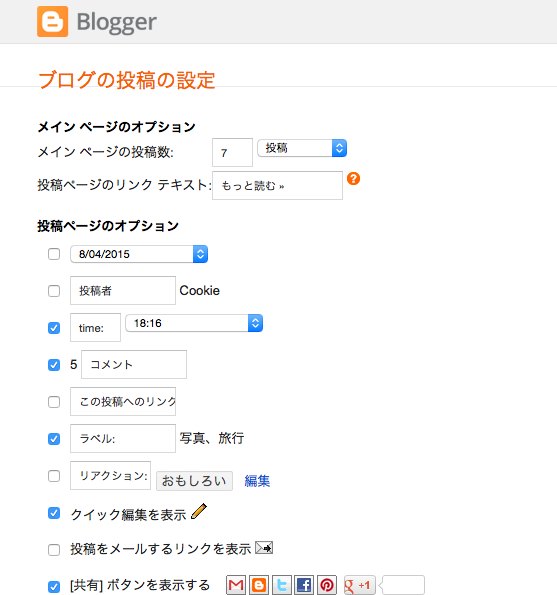Uncheck the time: checkbox
Screen dimensions: 557x595
point(54,327)
